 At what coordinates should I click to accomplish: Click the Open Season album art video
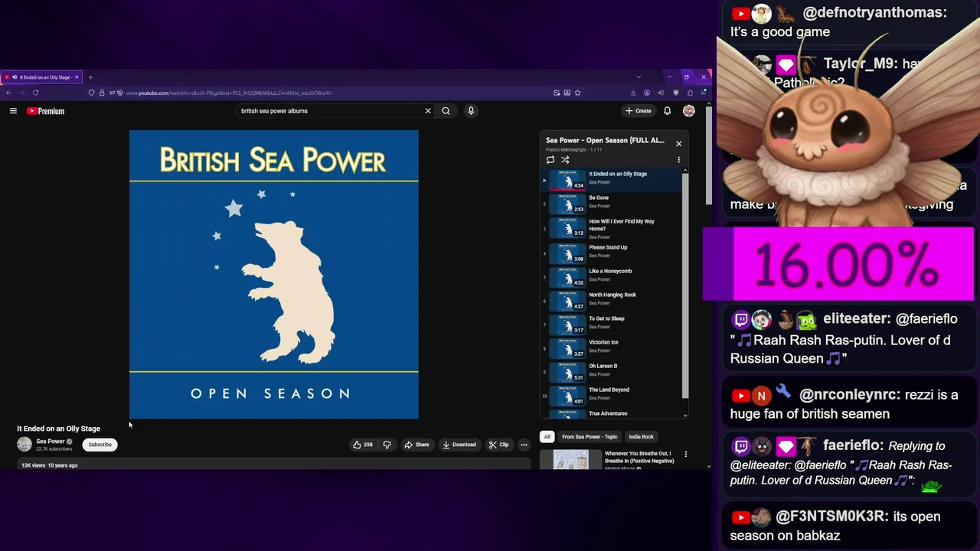coord(274,275)
